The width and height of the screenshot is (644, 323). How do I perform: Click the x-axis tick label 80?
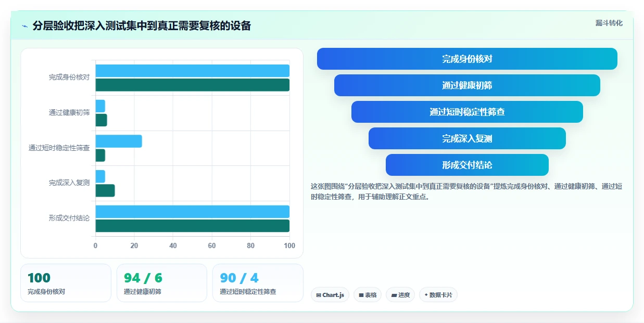[250, 246]
